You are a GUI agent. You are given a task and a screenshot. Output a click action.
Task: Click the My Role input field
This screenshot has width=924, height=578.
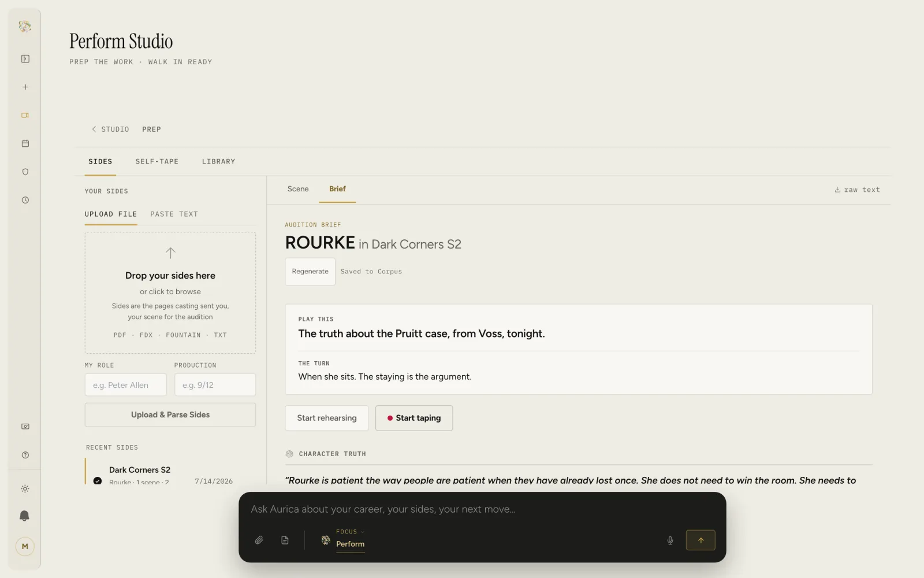(x=126, y=385)
